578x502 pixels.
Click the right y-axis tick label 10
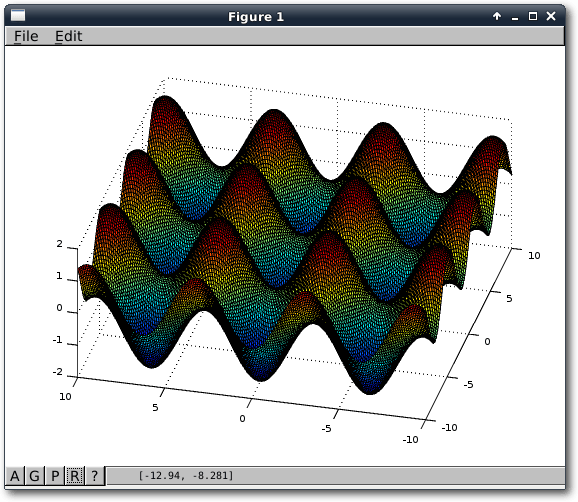point(534,255)
